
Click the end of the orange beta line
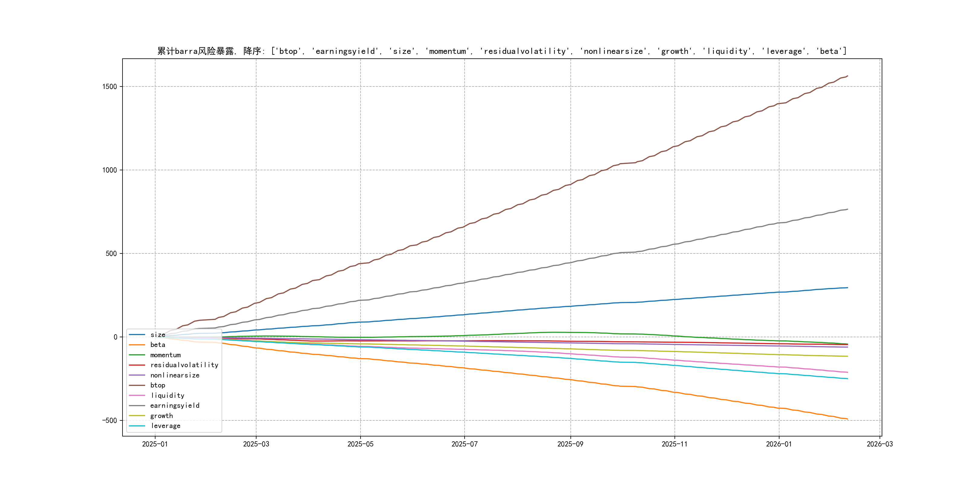(x=847, y=419)
